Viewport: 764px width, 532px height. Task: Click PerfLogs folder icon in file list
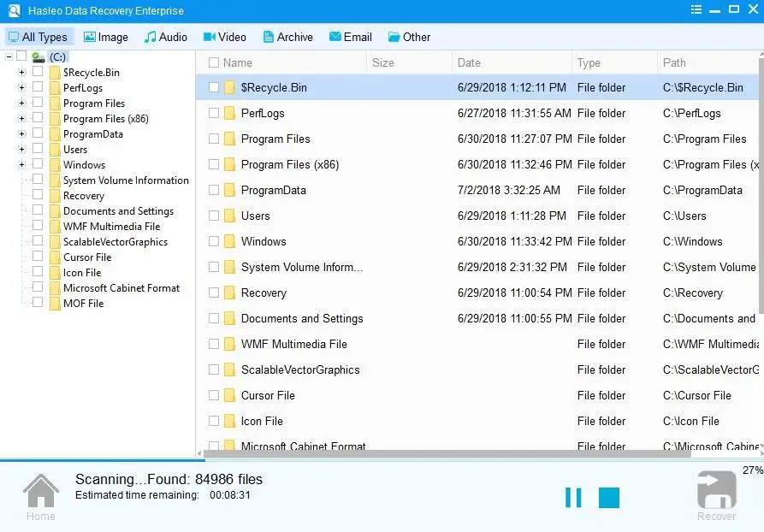tap(229, 114)
